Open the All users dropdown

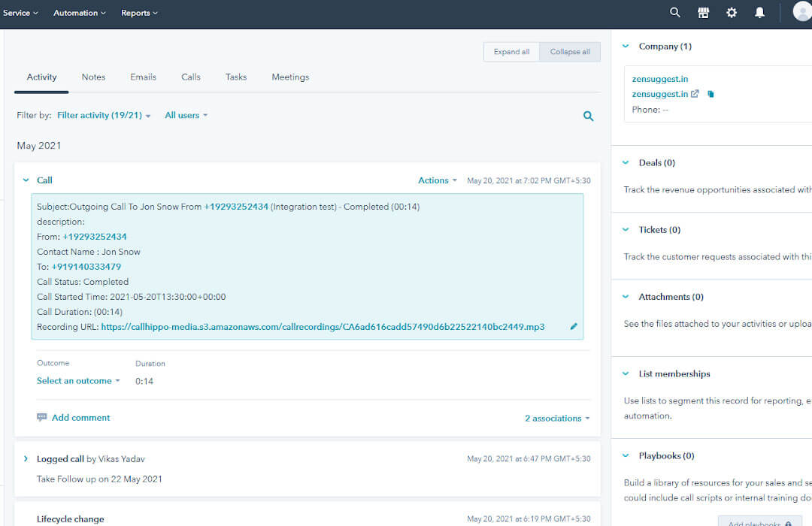(186, 116)
